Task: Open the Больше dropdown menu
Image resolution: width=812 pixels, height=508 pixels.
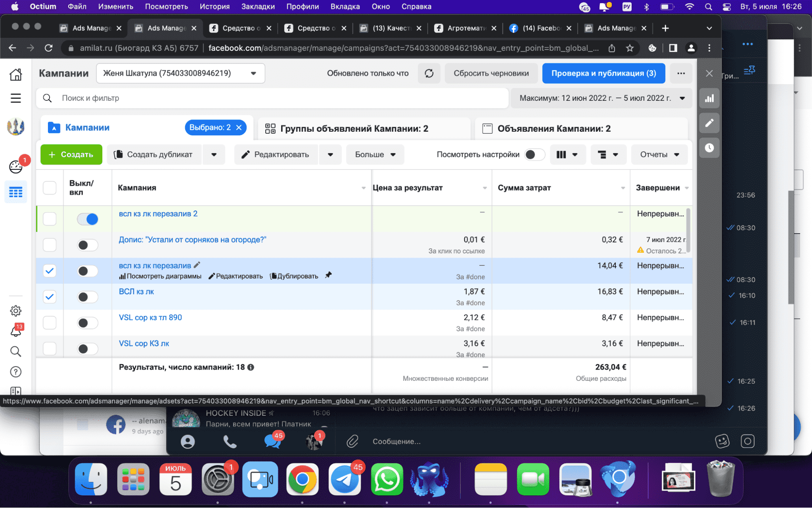Action: pos(375,154)
